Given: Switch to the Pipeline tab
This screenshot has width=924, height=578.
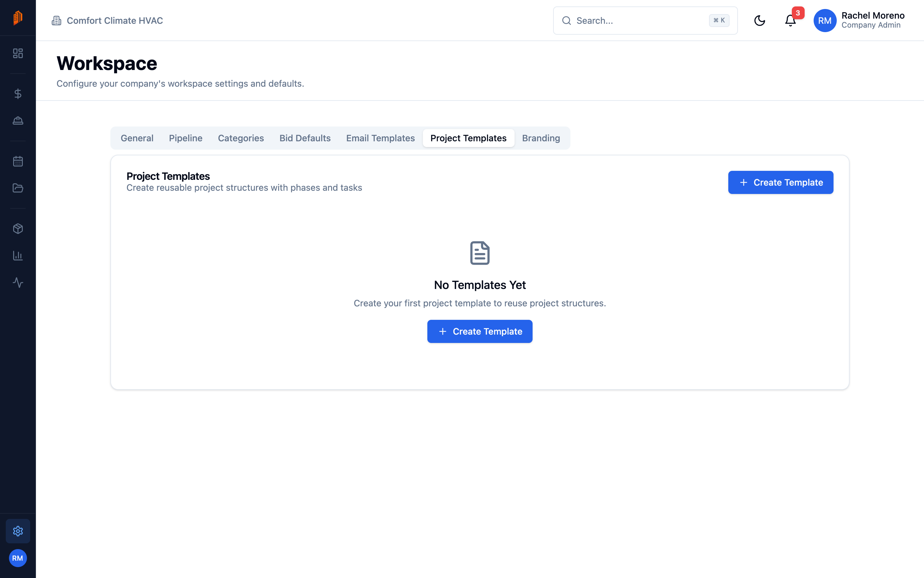Looking at the screenshot, I should click(x=185, y=138).
